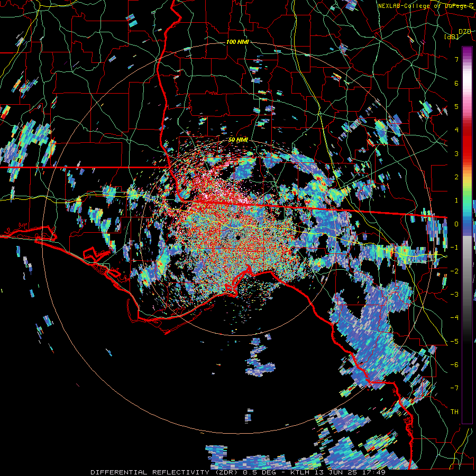
Task: Click the 0 value on the color scale
Action: coord(456,224)
